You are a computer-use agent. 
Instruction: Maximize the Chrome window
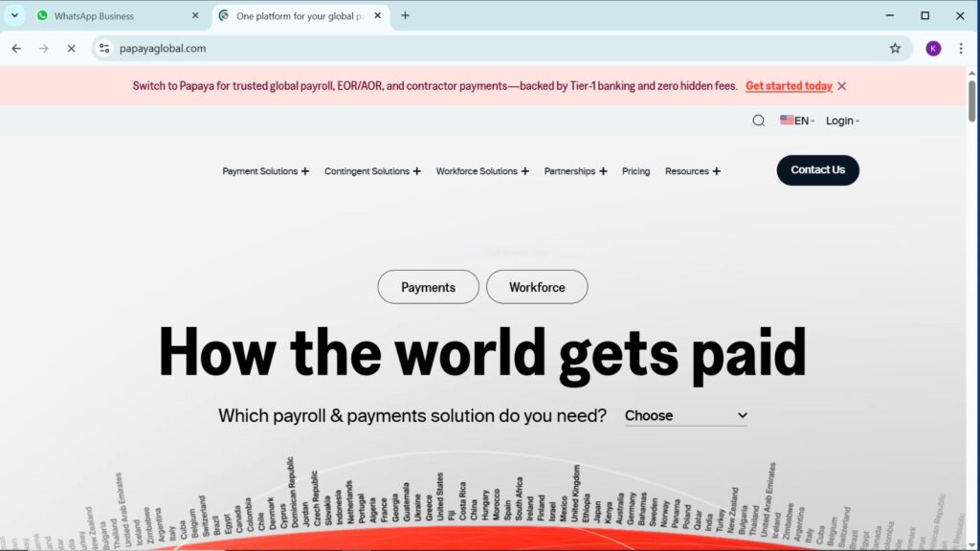(925, 15)
